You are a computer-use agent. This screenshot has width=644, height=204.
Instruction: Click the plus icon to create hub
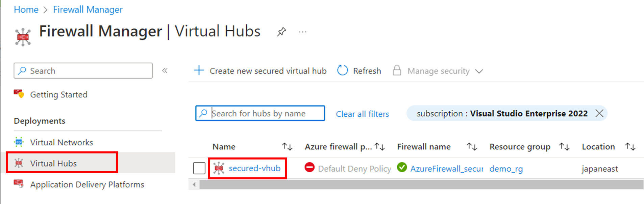(199, 70)
